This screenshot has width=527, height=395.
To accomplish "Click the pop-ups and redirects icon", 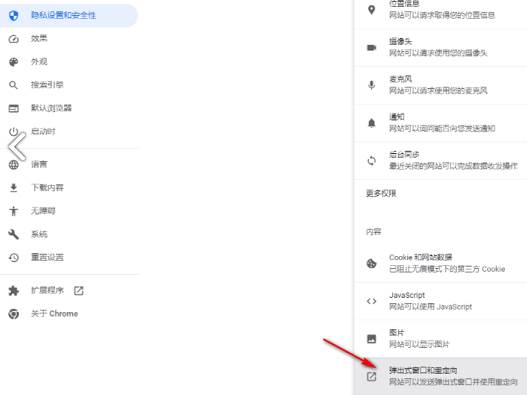I will point(371,377).
